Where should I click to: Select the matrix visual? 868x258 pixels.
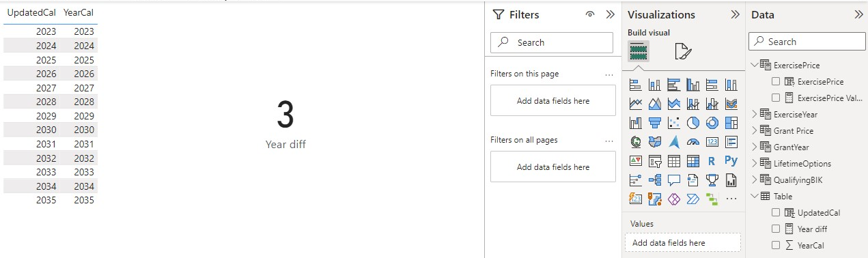(x=692, y=162)
